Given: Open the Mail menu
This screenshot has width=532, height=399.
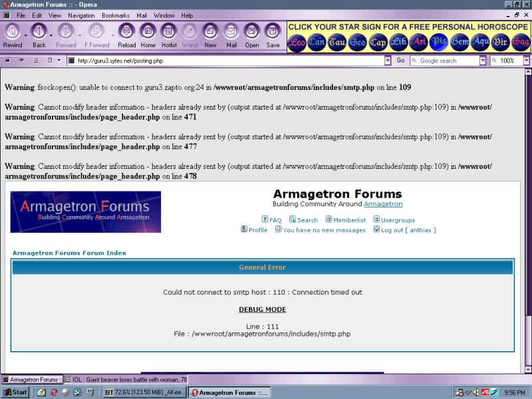Looking at the screenshot, I should pyautogui.click(x=142, y=15).
